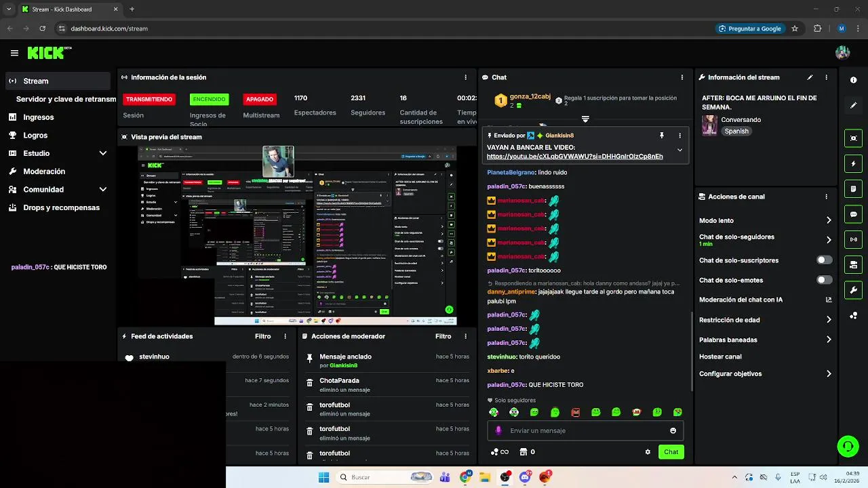Viewport: 868px width, 488px height.
Task: Expand the pinned message chevron
Action: coord(679,150)
